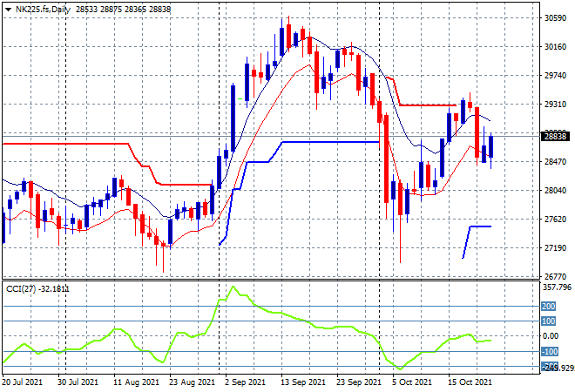Screen dimensions: 575x392
Task: Click the CCI 0.00 level label
Action: tap(551, 336)
